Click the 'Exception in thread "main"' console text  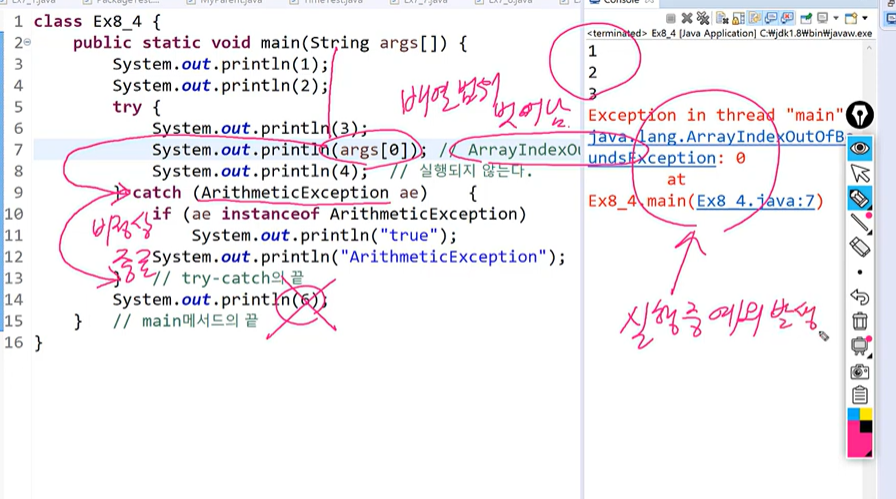[x=716, y=115]
